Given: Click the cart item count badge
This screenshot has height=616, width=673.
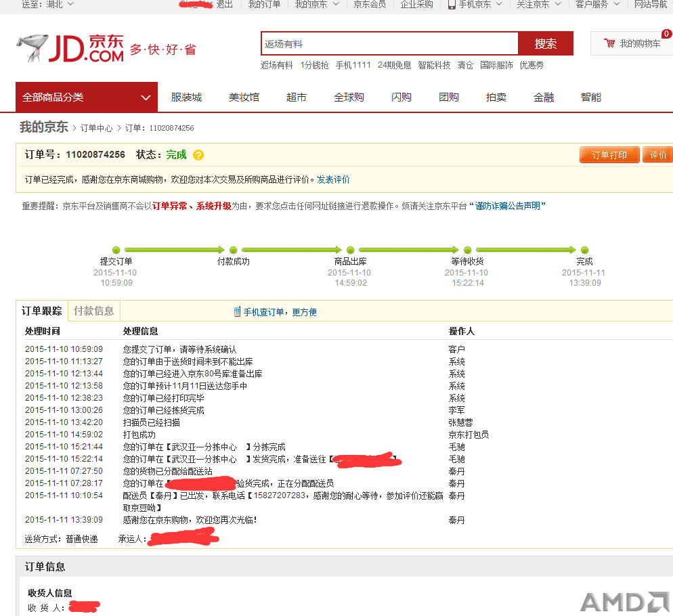Looking at the screenshot, I should click(x=666, y=33).
